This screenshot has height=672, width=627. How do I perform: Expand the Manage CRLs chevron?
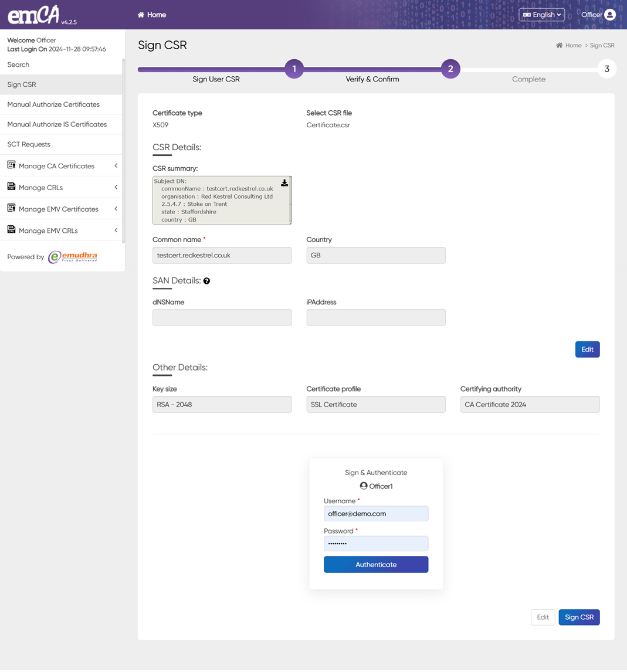(116, 188)
